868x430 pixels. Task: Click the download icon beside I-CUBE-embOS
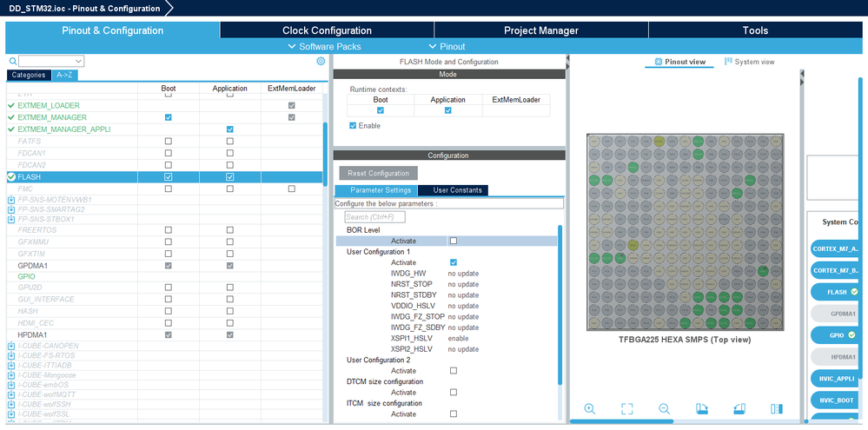pyautogui.click(x=11, y=385)
